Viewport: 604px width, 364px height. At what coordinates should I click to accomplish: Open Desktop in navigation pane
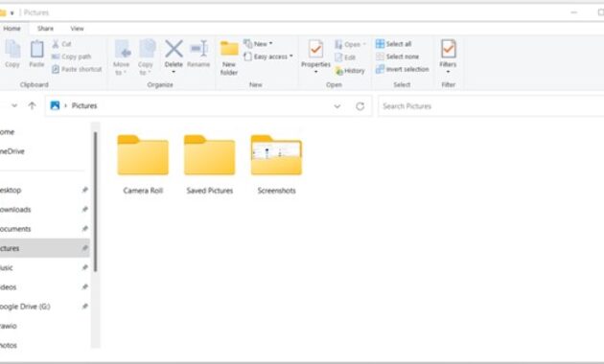tap(11, 190)
